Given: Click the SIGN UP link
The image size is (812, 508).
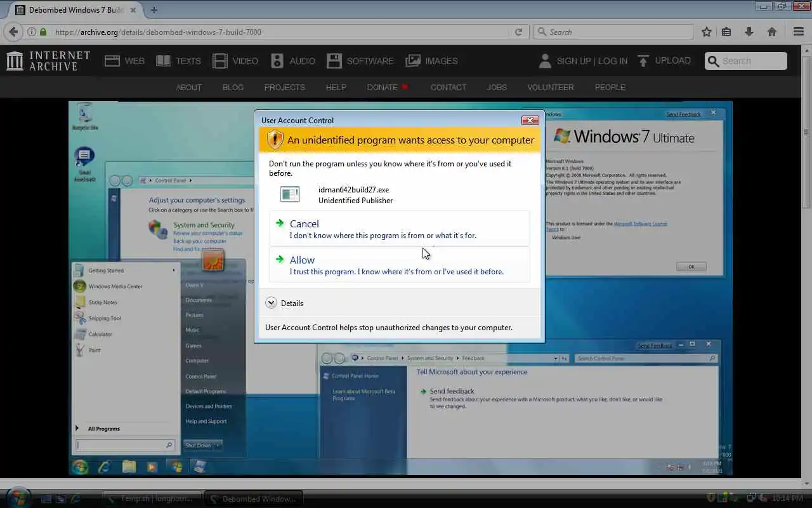Looking at the screenshot, I should [x=573, y=61].
